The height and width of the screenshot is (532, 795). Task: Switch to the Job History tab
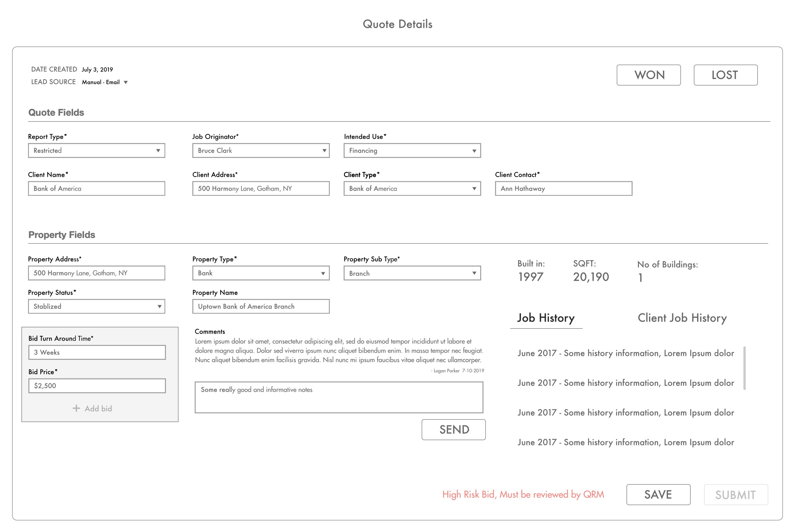(546, 318)
